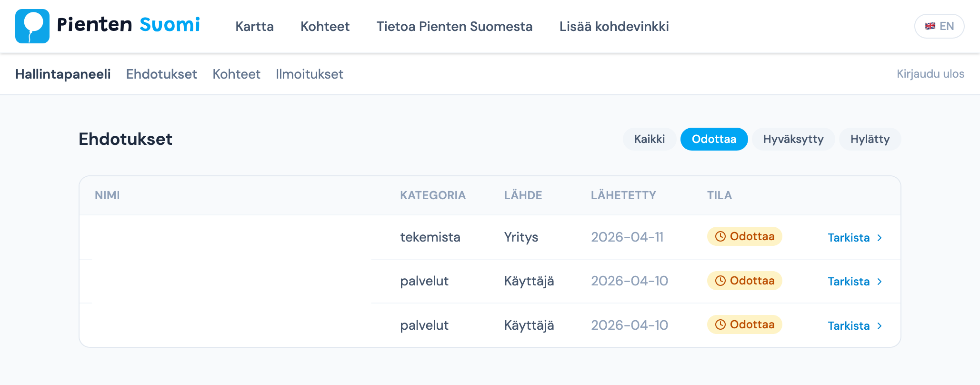Click Tarkista for the tekemista suggestion
This screenshot has width=980, height=385.
click(849, 238)
